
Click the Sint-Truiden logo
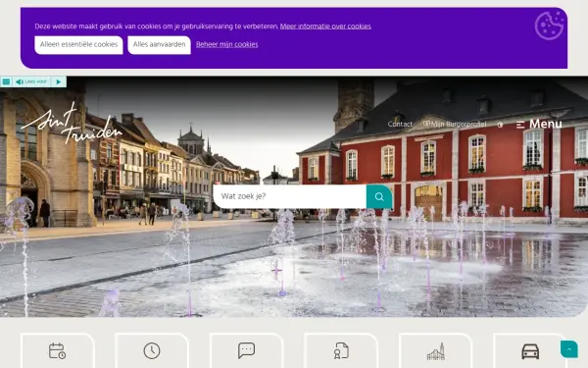72,124
